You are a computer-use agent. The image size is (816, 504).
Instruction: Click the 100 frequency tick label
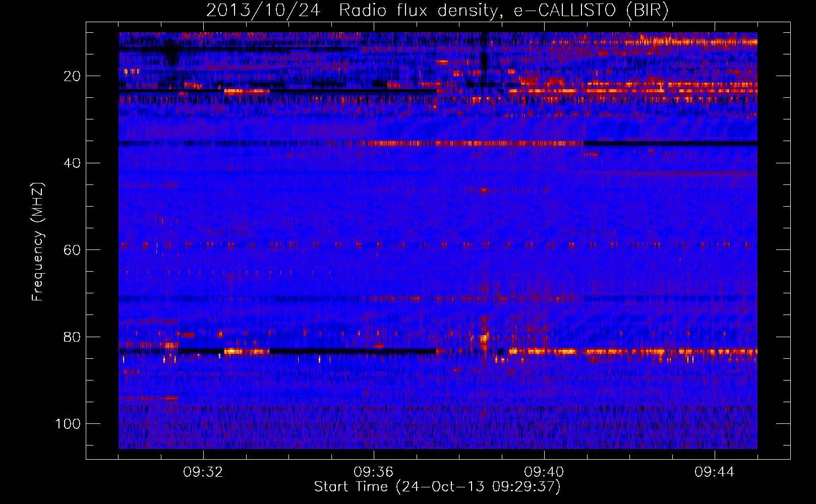click(x=69, y=424)
